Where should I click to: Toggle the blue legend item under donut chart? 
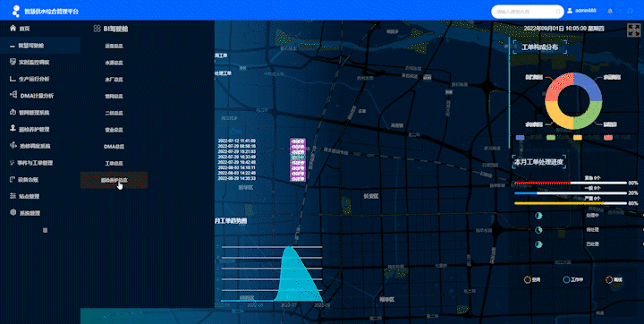(x=520, y=137)
